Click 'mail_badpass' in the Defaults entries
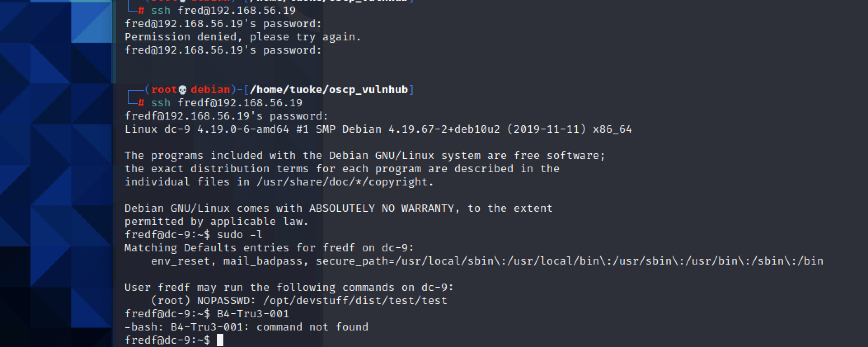Screen dimensions: 868x347 pyautogui.click(x=263, y=261)
